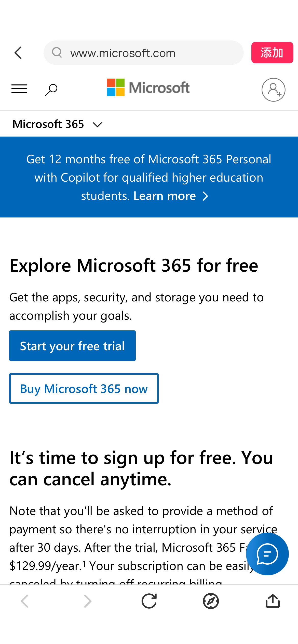
Task: Open the hamburger navigation menu
Action: [19, 89]
